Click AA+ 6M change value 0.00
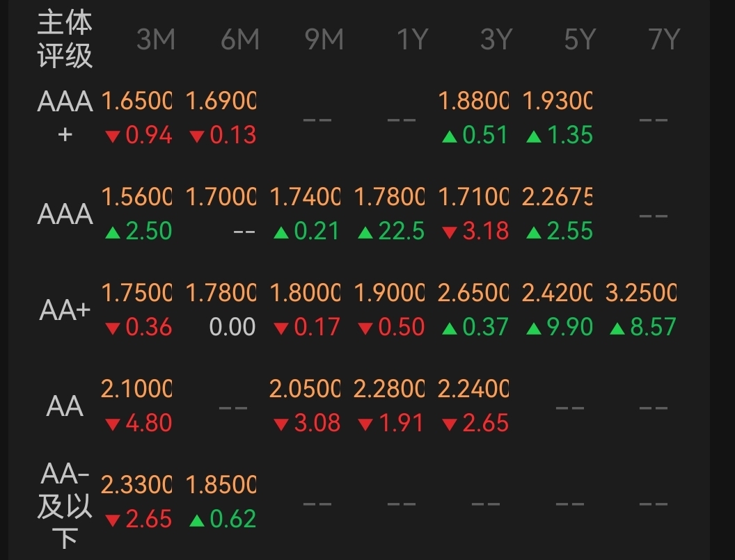This screenshot has height=560, width=735. point(232,327)
